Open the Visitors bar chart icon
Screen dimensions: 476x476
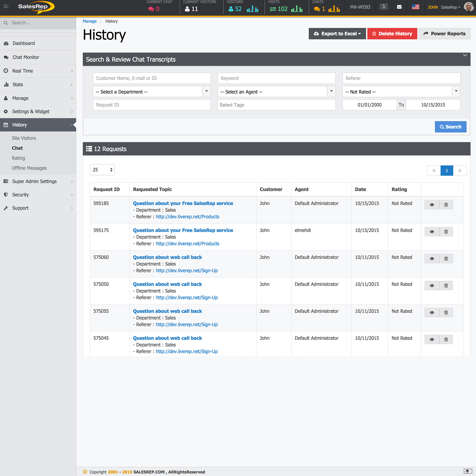[252, 9]
